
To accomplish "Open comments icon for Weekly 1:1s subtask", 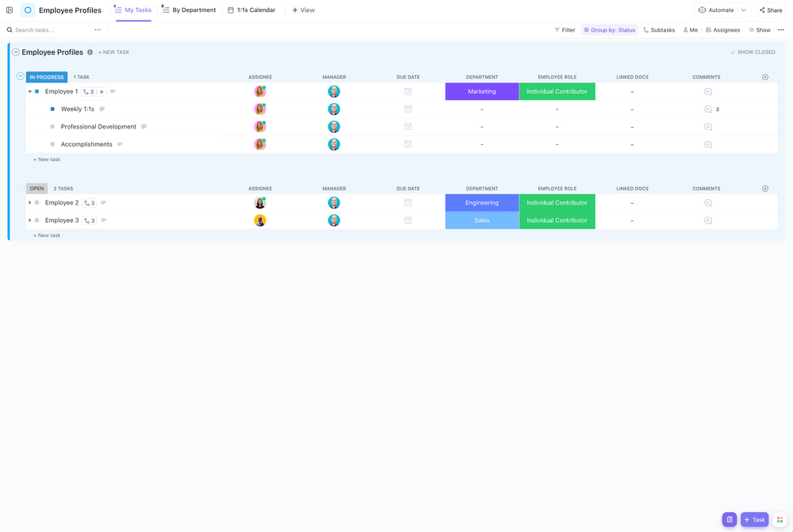I will (708, 109).
